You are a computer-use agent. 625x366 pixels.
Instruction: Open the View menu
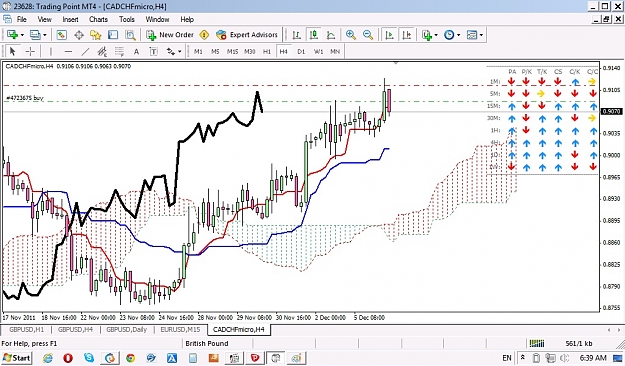pyautogui.click(x=45, y=19)
